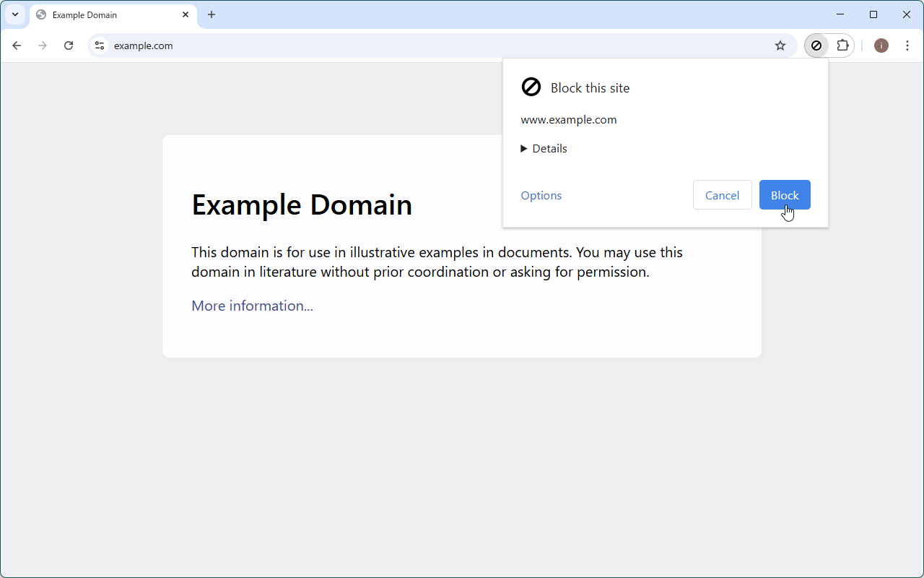The image size is (924, 578).
Task: Open the Extensions puzzle piece menu
Action: (842, 46)
